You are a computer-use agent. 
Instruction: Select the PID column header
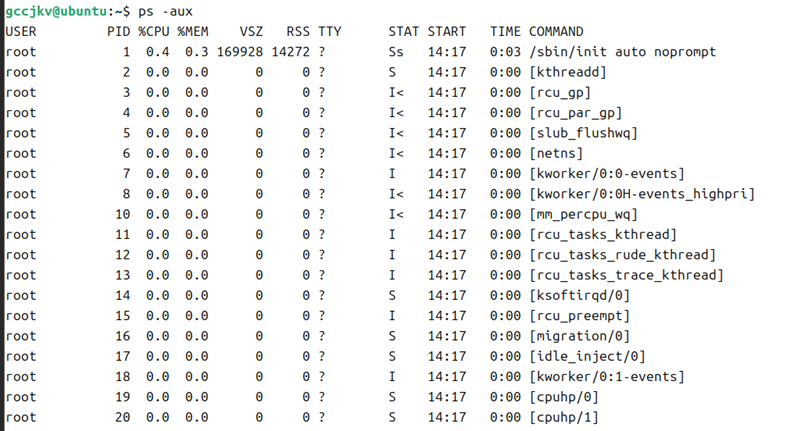coord(118,31)
